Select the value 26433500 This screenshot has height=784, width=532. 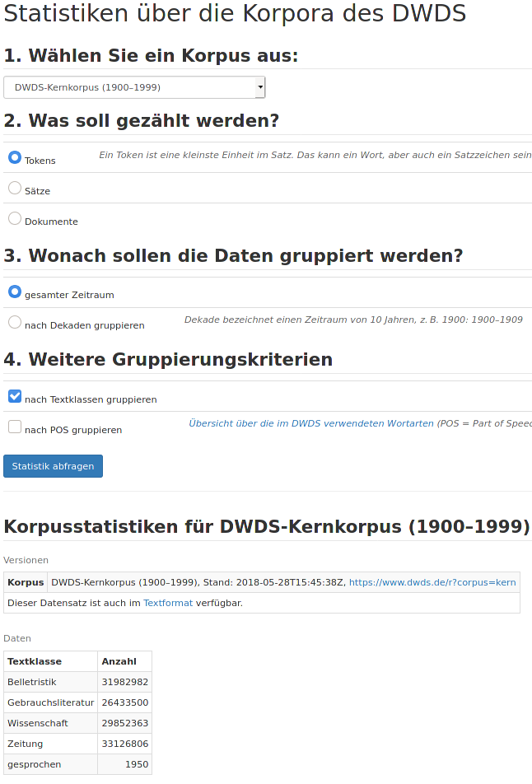pos(124,702)
